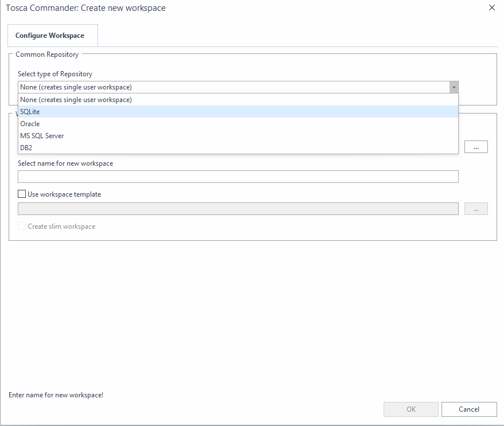Click the 'Select type of Repository' label

(x=55, y=74)
